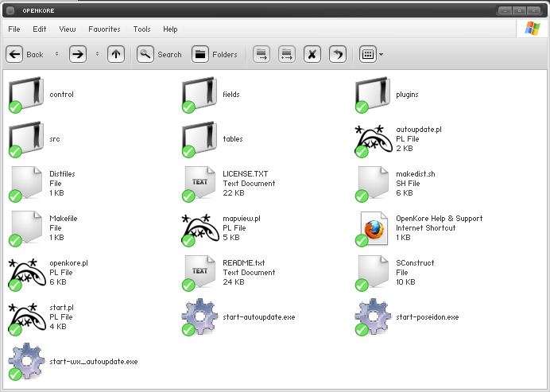This screenshot has width=550, height=392.
Task: Click the 'tables' folder name
Action: tap(233, 139)
